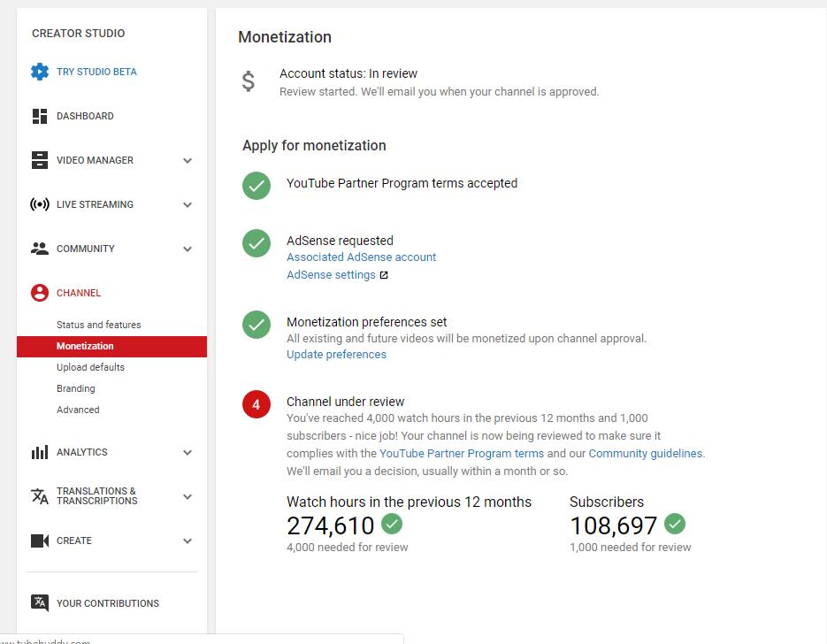Click the Channel under review heading
This screenshot has height=644, width=827.
pyautogui.click(x=346, y=402)
